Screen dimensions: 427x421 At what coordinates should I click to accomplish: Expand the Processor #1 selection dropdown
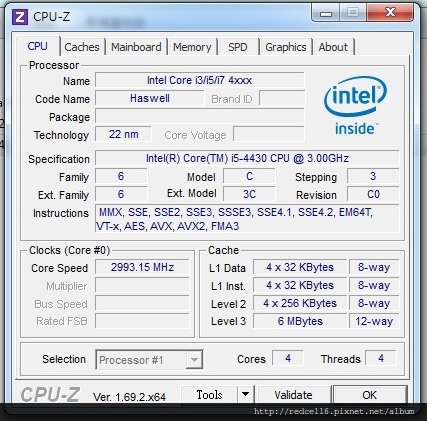tap(194, 360)
